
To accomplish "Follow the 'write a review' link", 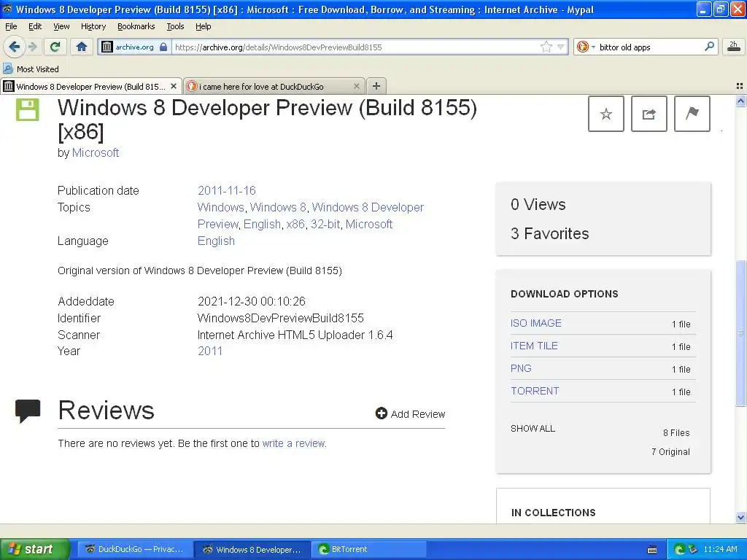I will pos(293,443).
